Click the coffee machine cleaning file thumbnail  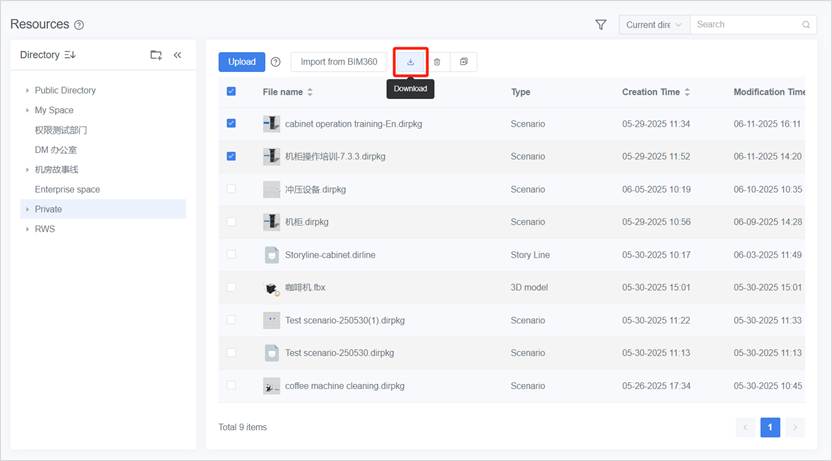click(x=272, y=386)
